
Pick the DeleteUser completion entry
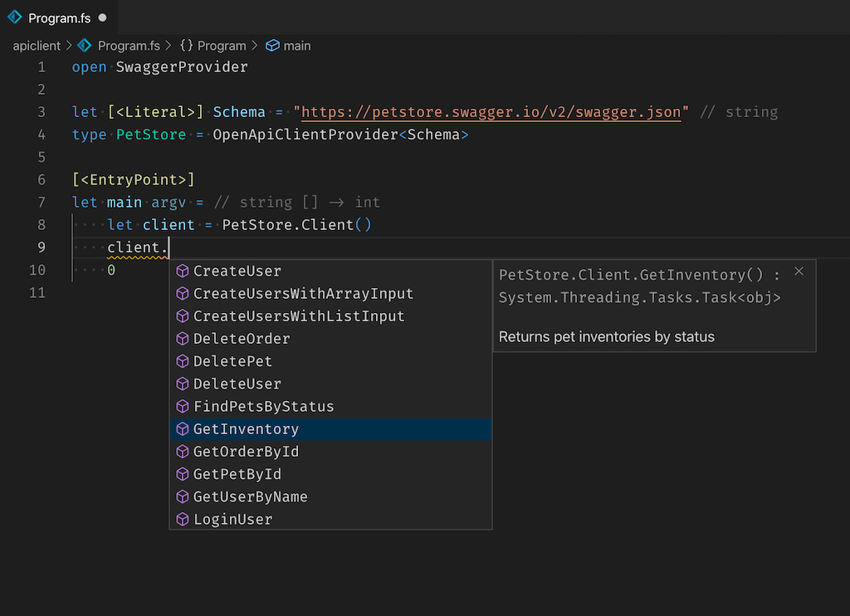pos(237,384)
